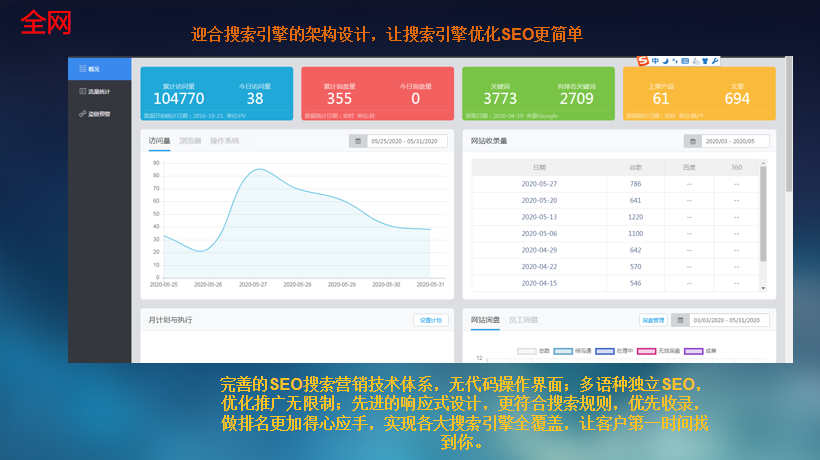Click the 累计访问量 value 104770
The height and width of the screenshot is (460, 820).
(178, 99)
